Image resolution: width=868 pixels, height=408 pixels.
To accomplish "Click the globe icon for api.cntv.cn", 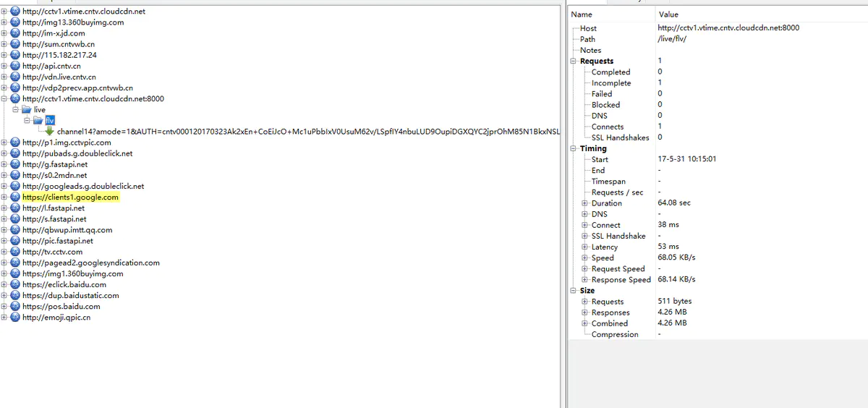I will coord(15,66).
